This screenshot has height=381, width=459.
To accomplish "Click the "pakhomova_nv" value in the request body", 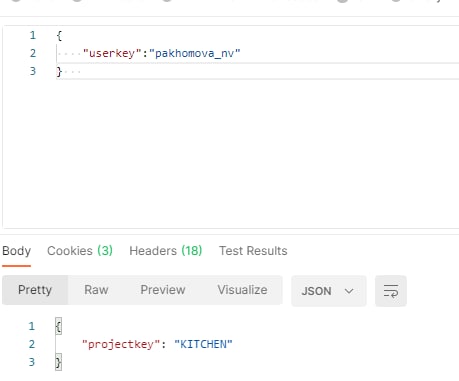I will (x=195, y=53).
